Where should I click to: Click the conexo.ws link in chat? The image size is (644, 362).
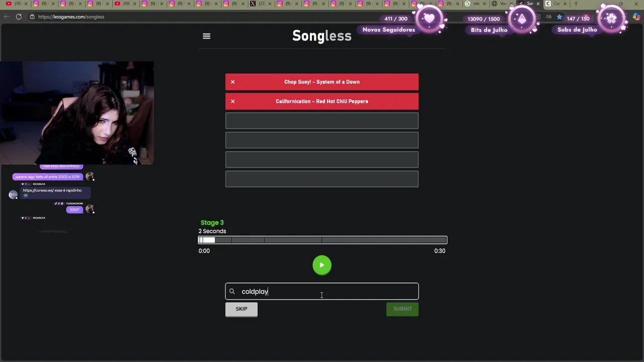point(38,191)
